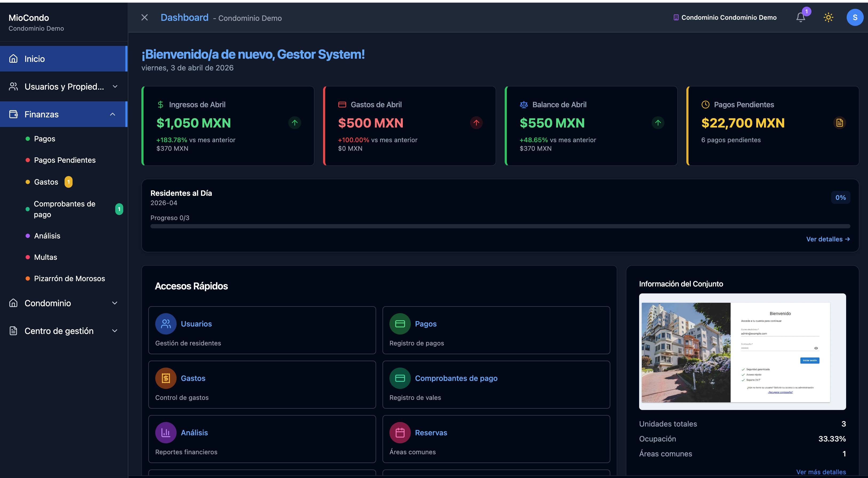
Task: Click the Comprobantes de pago green notification badge
Action: click(x=119, y=209)
